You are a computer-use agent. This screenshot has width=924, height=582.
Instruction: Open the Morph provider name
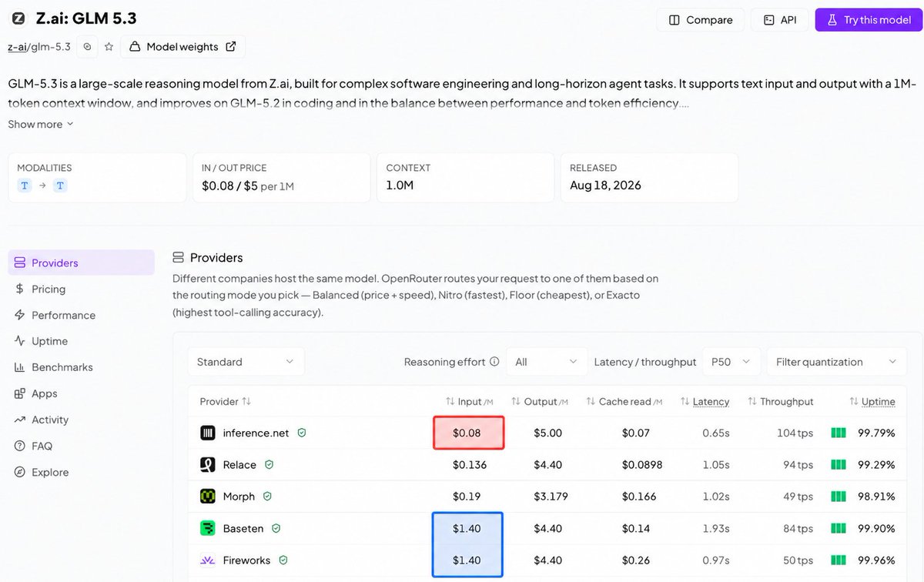[239, 497]
